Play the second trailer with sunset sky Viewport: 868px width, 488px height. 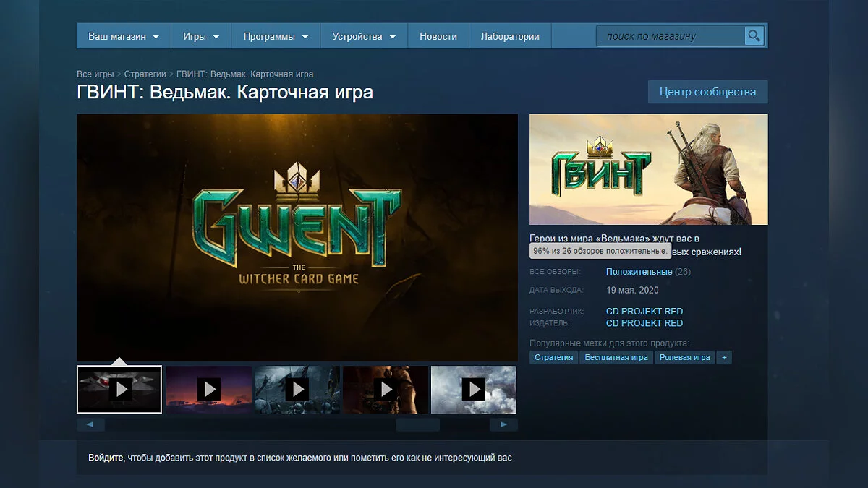coord(209,390)
